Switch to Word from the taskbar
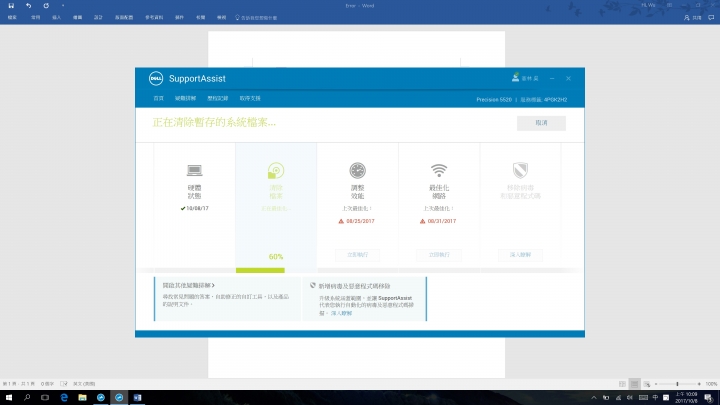This screenshot has height=405, width=720. point(137,398)
